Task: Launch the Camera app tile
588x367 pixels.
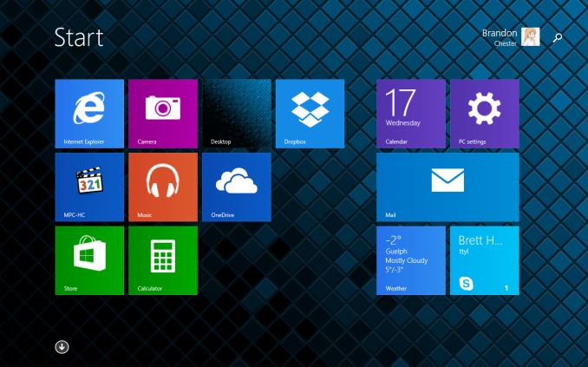Action: click(x=163, y=114)
